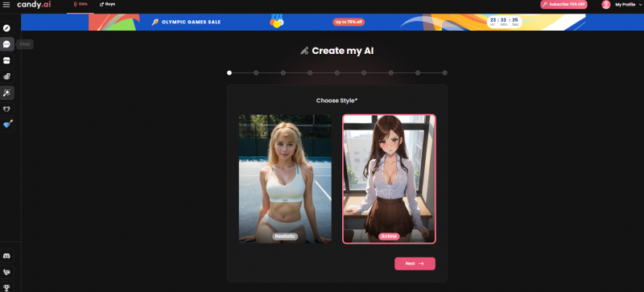This screenshot has height=292, width=644.
Task: Click the Choose Style* label
Action: (336, 101)
